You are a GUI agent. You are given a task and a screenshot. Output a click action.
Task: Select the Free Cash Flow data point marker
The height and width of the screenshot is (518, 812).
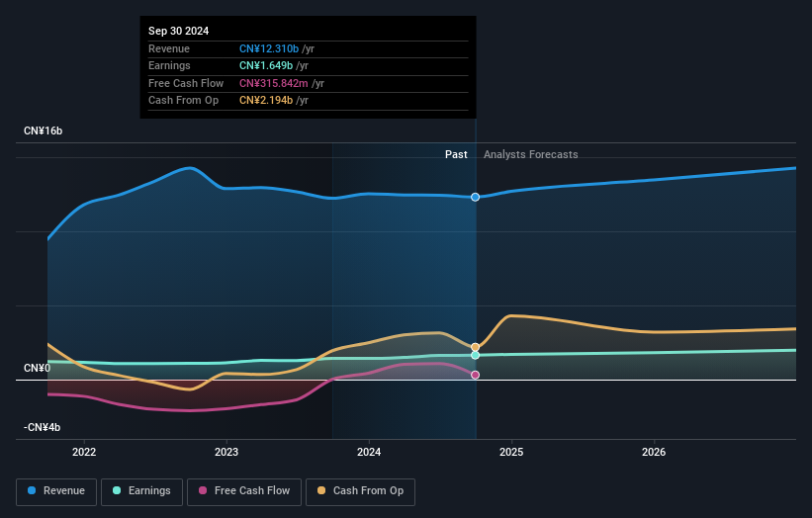pyautogui.click(x=476, y=375)
